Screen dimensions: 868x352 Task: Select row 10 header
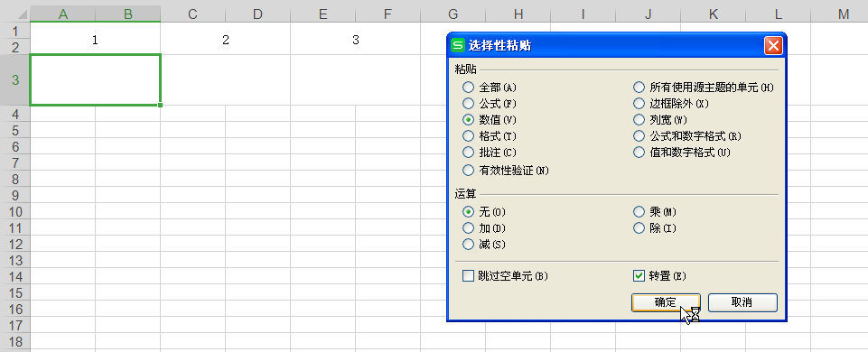pyautogui.click(x=15, y=211)
